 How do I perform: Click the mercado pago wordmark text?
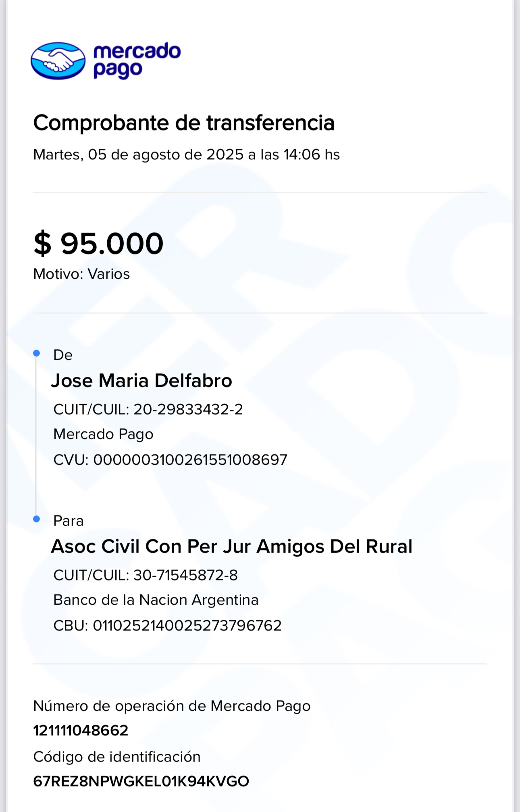coord(137,61)
